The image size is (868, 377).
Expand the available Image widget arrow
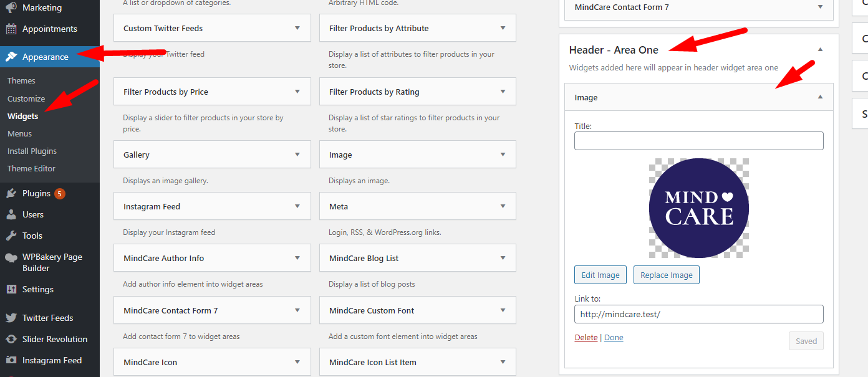(x=503, y=155)
